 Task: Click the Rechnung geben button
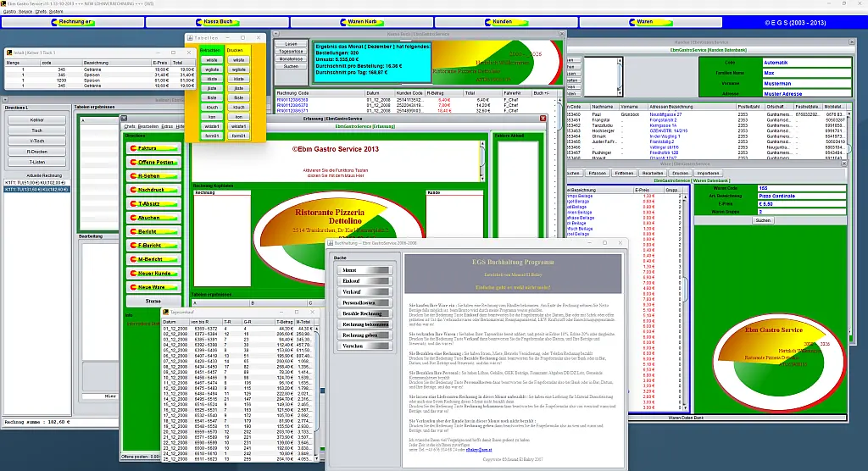click(364, 335)
